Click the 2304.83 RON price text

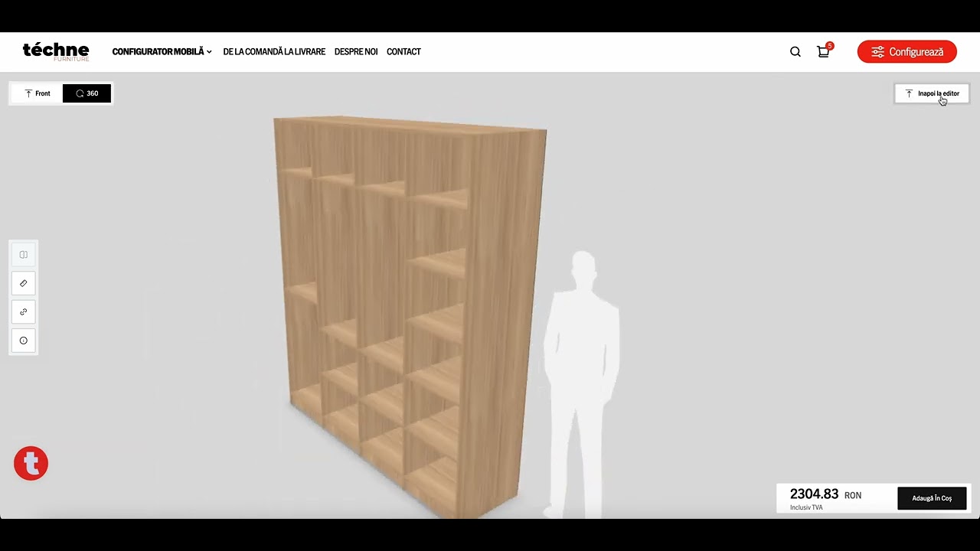[x=825, y=494]
